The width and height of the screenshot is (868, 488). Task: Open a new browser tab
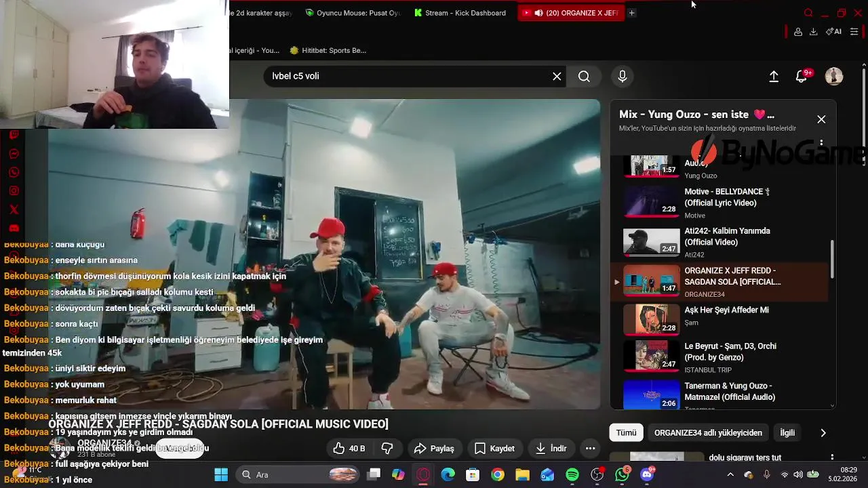(x=631, y=13)
